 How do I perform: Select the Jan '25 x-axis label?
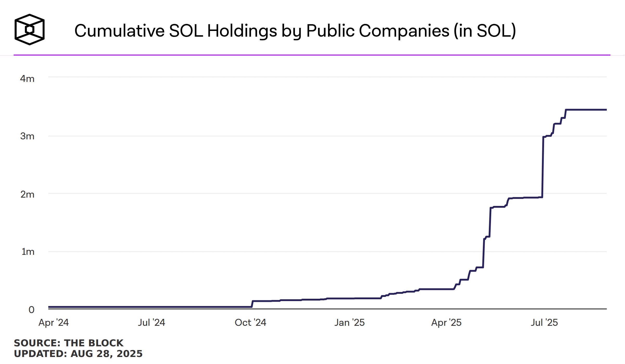coord(349,322)
